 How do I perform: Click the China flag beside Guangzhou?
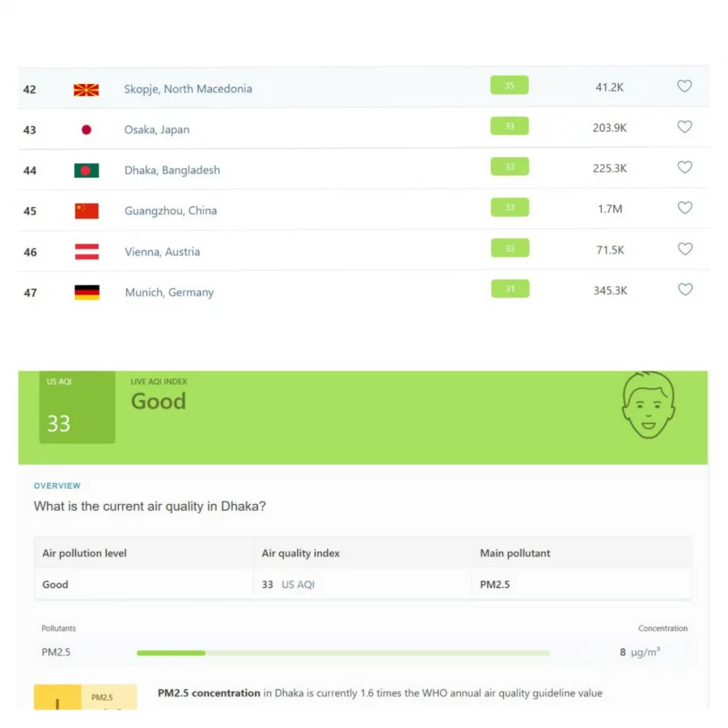(87, 210)
